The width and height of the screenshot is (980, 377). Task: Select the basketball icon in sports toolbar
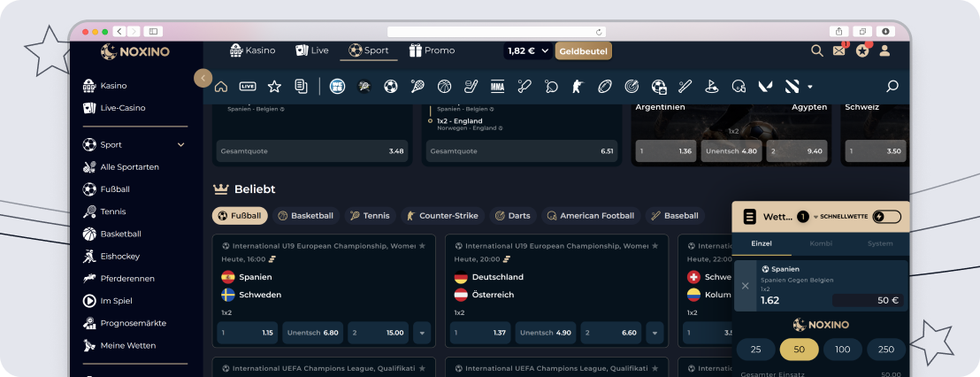coord(444,86)
